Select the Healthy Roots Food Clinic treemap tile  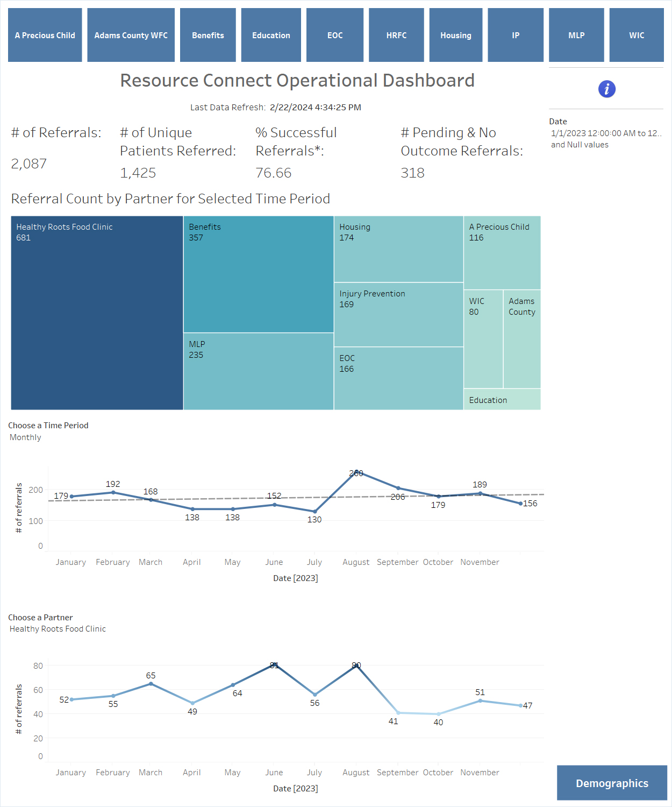point(97,313)
